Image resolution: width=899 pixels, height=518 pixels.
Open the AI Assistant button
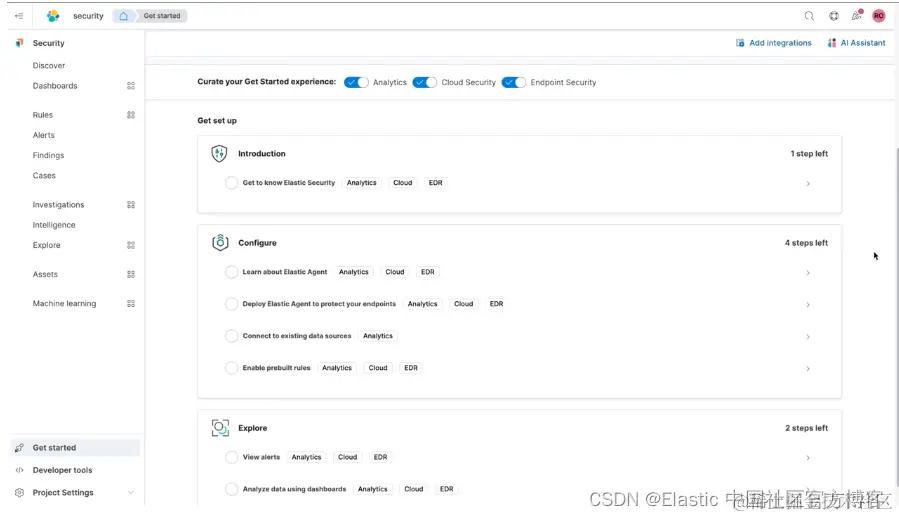[x=857, y=43]
